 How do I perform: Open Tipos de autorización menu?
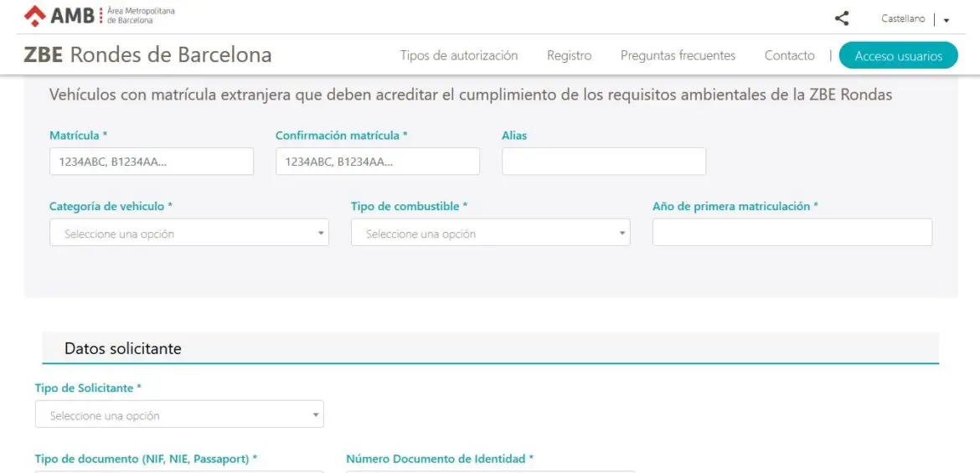459,55
